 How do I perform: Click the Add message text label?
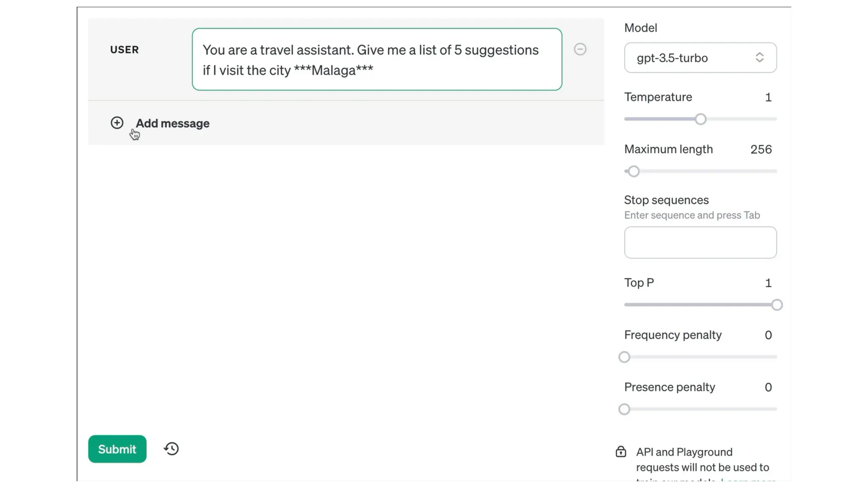(172, 123)
